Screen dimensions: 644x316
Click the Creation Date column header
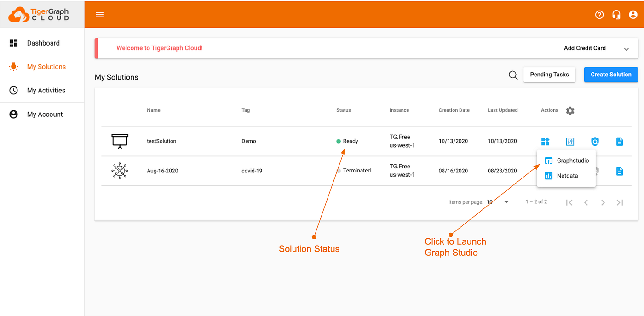point(454,110)
